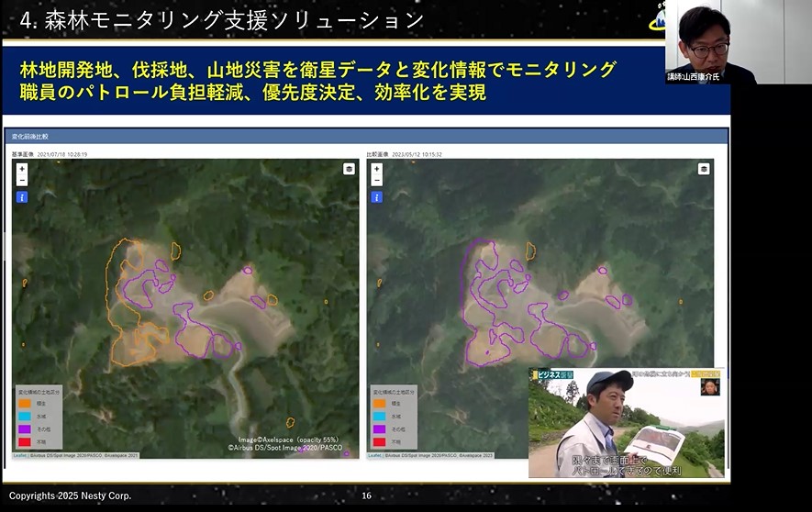Open info button on left map
The height and width of the screenshot is (512, 812).
[22, 197]
